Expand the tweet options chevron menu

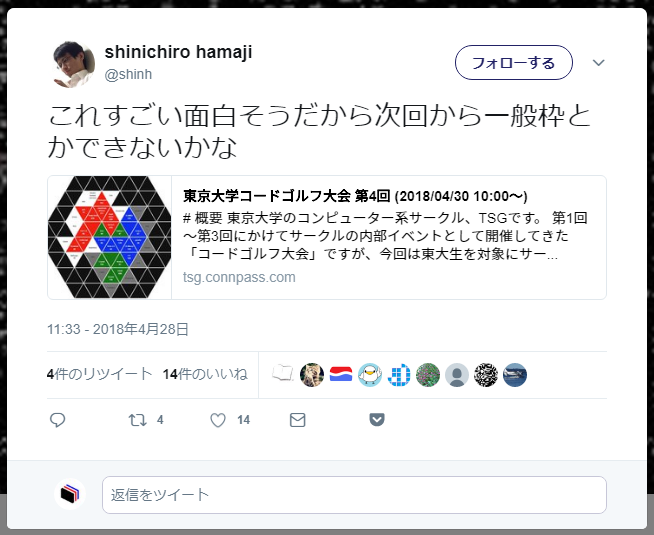599,63
